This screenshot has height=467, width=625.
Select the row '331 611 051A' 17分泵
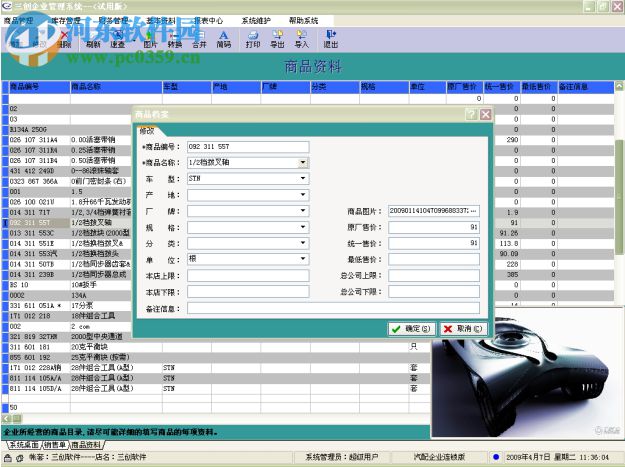coord(68,306)
